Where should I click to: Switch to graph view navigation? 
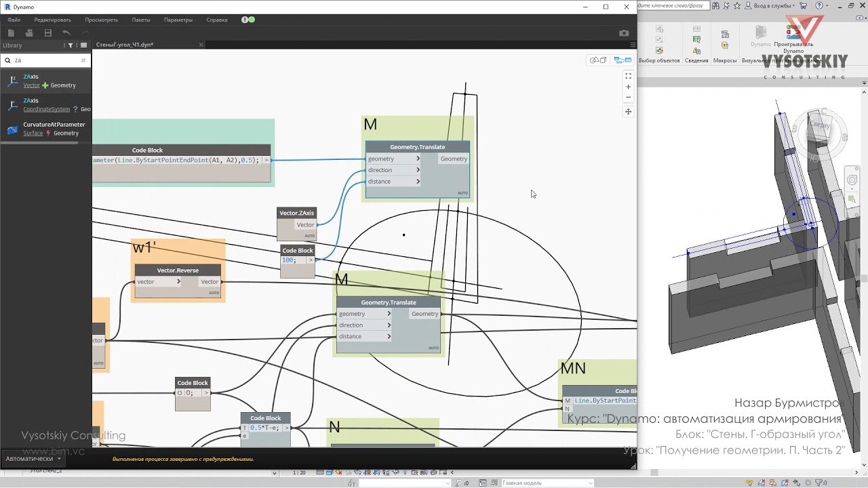623,60
